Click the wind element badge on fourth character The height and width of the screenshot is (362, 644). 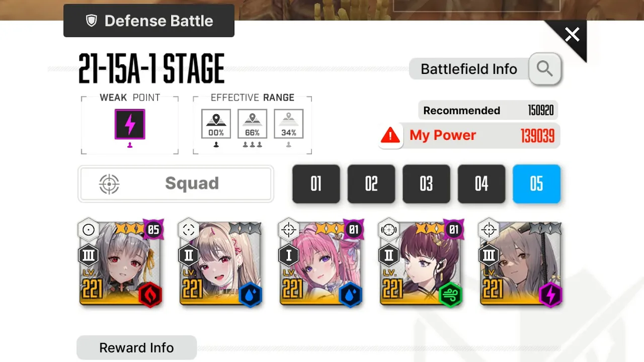pos(450,295)
